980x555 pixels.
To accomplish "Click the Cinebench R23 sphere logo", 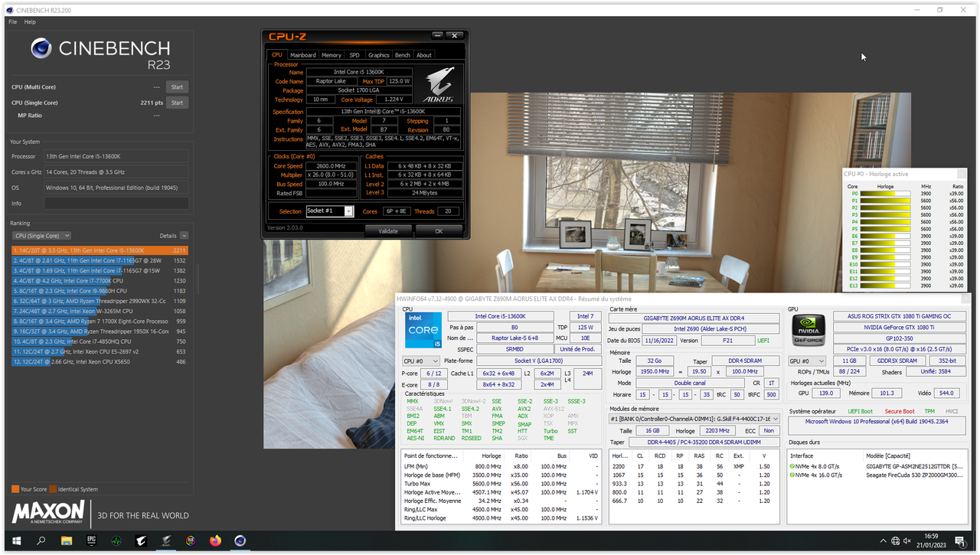I will tap(41, 49).
